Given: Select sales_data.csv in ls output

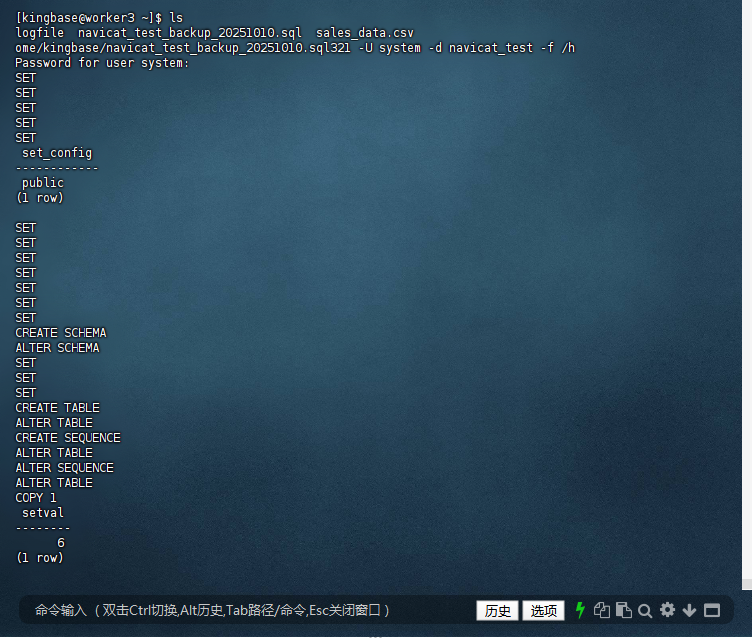Looking at the screenshot, I should coord(364,33).
